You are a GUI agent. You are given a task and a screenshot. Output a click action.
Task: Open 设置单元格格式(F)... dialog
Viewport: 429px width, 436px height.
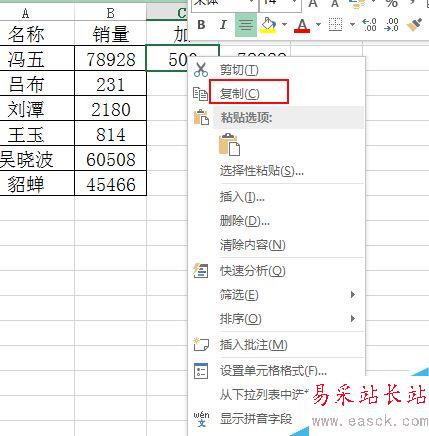[x=273, y=370]
